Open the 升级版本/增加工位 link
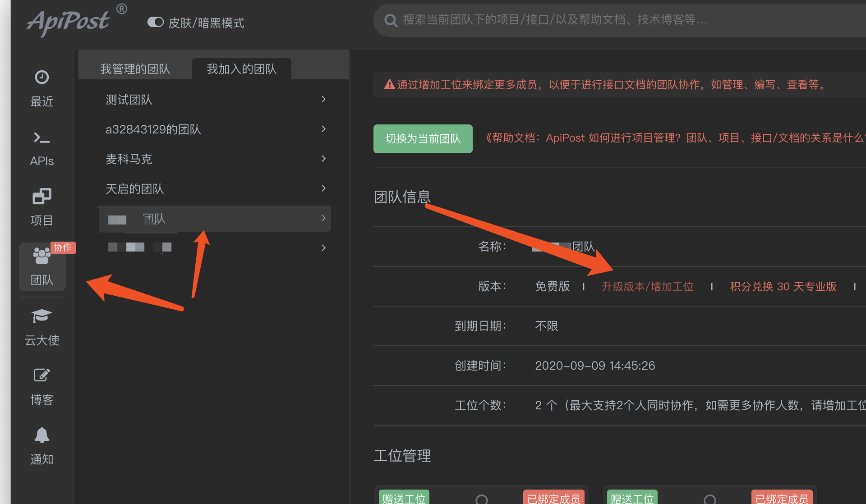 648,286
